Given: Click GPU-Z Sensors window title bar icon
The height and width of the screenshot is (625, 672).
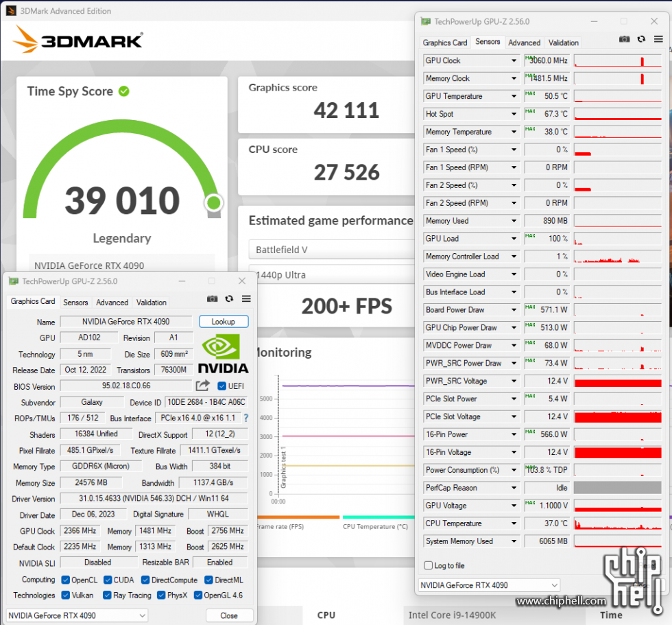Looking at the screenshot, I should 426,21.
